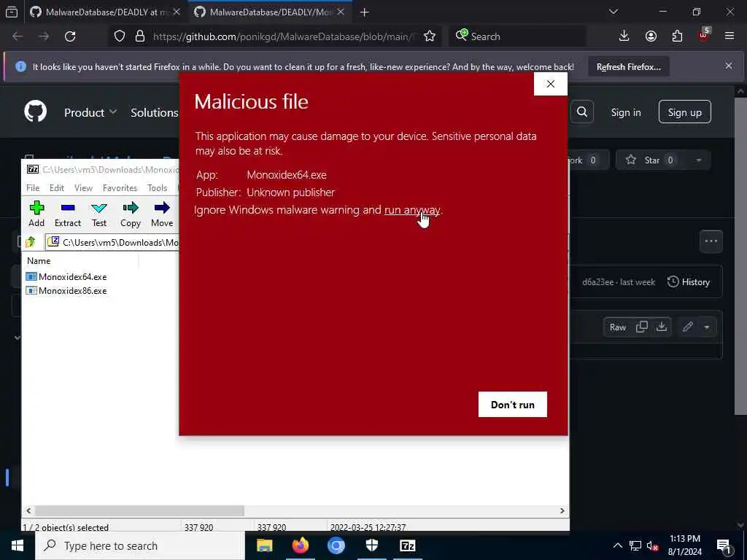Open a new Firefox tab

(365, 12)
